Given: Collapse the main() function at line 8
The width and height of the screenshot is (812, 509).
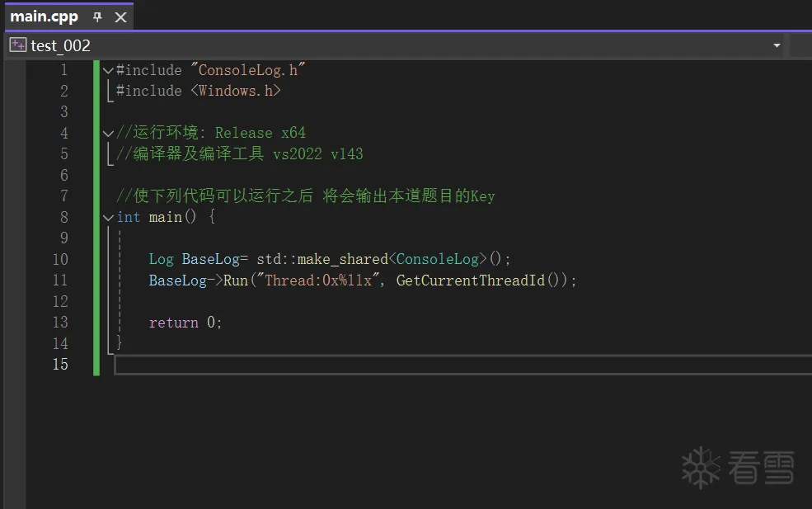Looking at the screenshot, I should tap(108, 218).
